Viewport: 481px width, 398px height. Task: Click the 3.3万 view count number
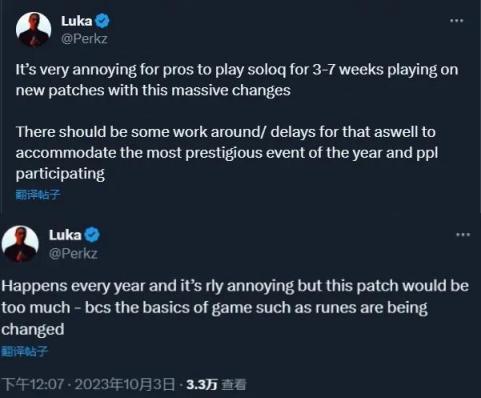pyautogui.click(x=202, y=384)
